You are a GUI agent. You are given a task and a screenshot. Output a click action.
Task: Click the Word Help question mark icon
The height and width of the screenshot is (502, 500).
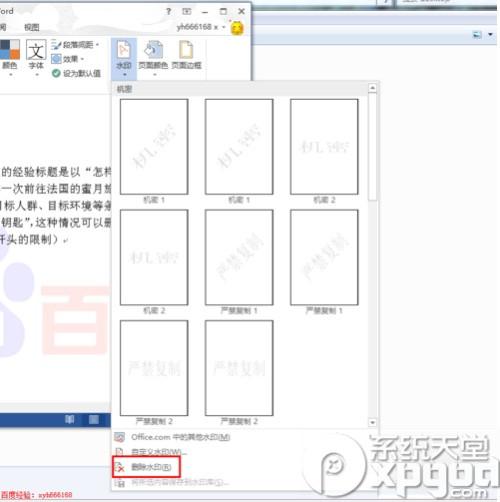(169, 12)
